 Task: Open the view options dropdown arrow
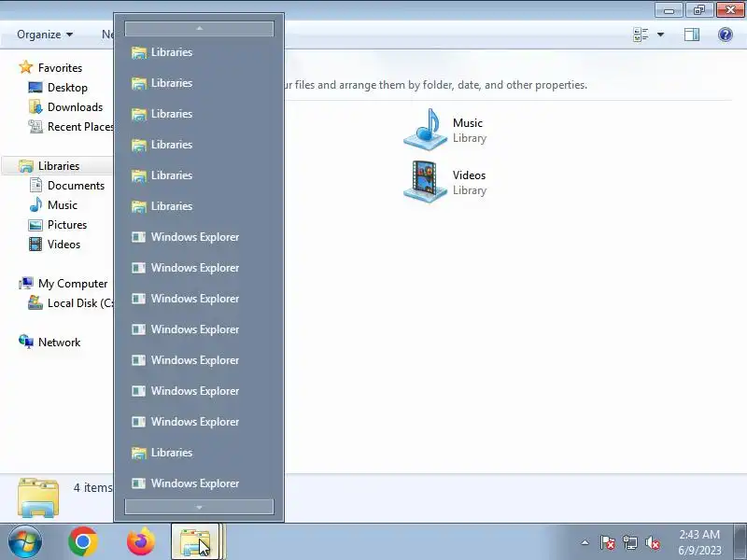pos(661,35)
